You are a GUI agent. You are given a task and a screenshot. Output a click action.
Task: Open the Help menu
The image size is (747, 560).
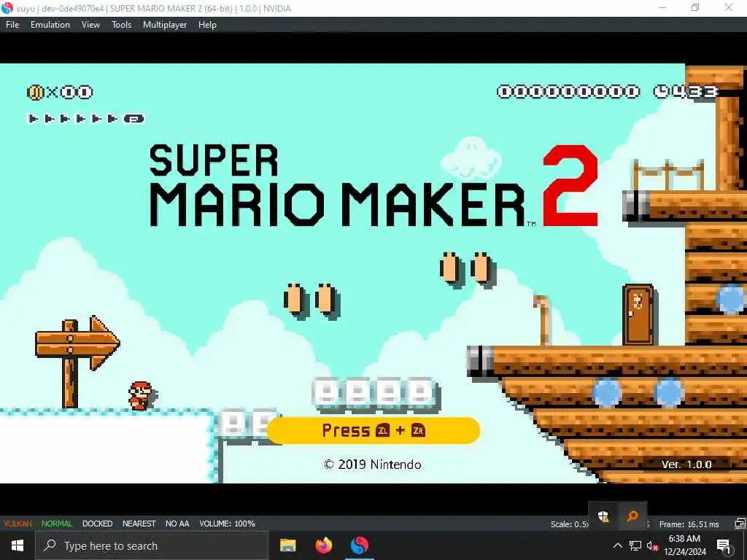(x=207, y=25)
